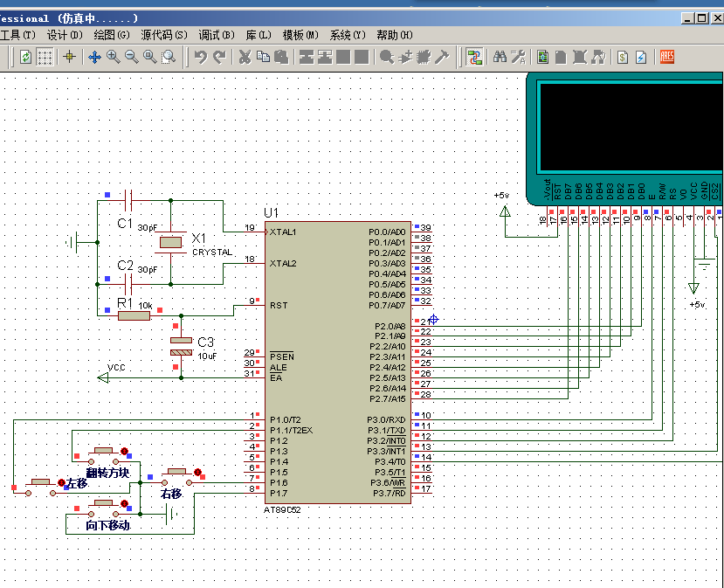Image resolution: width=724 pixels, height=588 pixels.
Task: Click the Make Device icon
Action: click(405, 57)
